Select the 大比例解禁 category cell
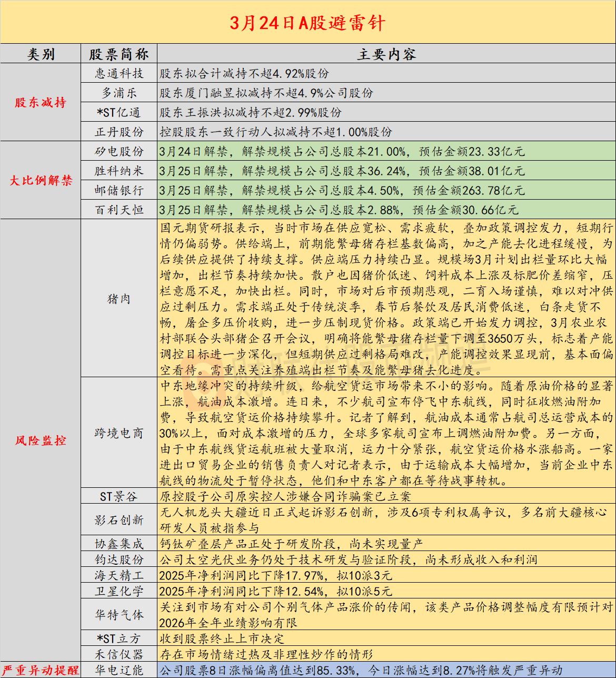 [x=41, y=181]
